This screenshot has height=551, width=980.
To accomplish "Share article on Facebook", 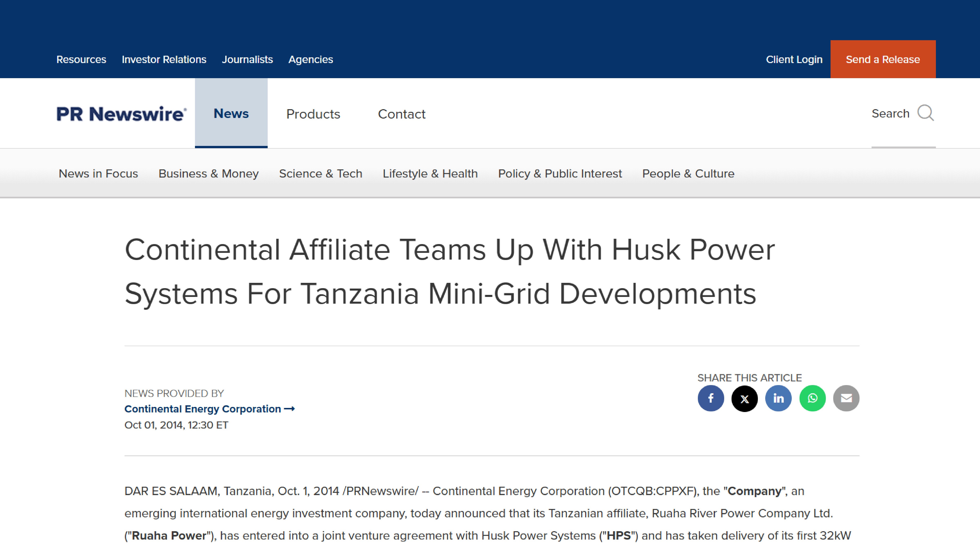I will pos(711,398).
